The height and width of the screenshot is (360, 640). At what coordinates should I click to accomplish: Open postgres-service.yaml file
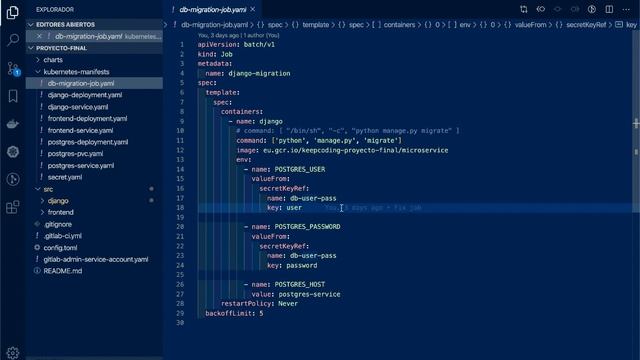[x=81, y=166]
